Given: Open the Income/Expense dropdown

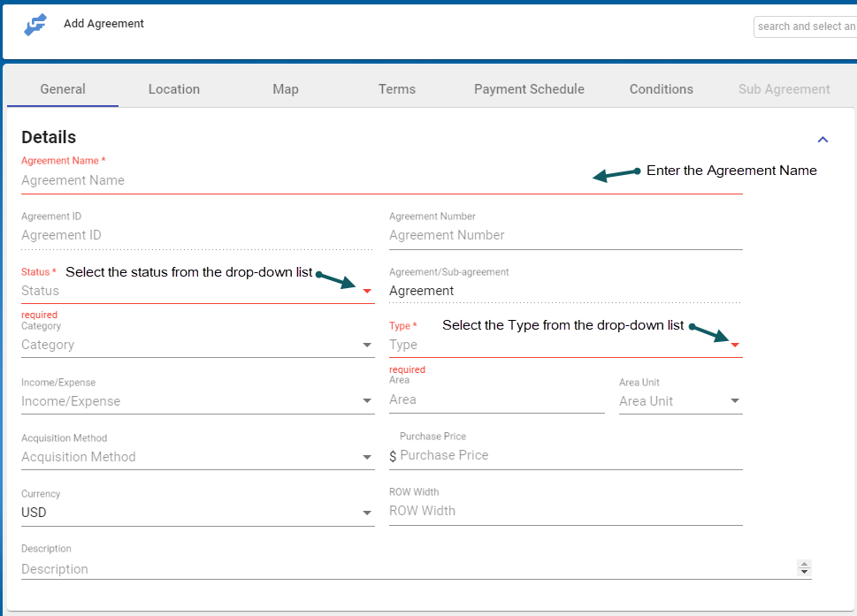Looking at the screenshot, I should point(367,401).
